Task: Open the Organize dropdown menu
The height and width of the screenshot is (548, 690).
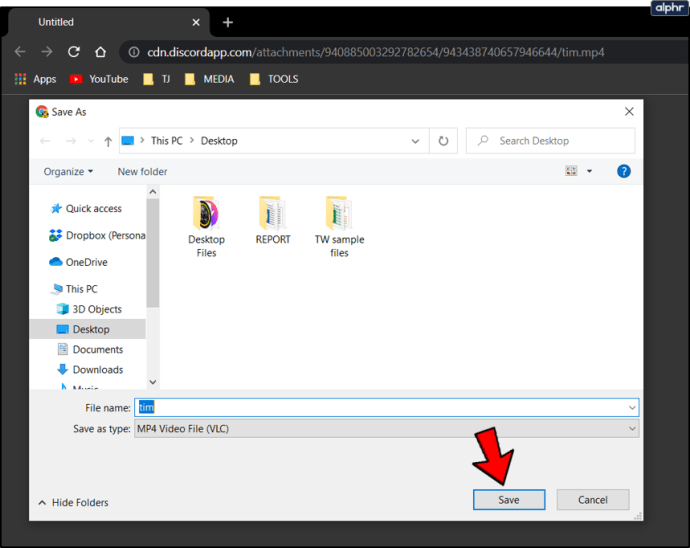Action: 68,171
